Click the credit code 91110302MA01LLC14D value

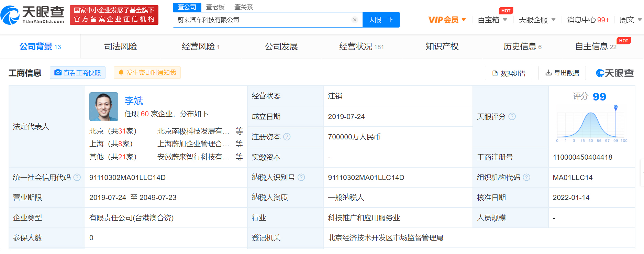(127, 178)
